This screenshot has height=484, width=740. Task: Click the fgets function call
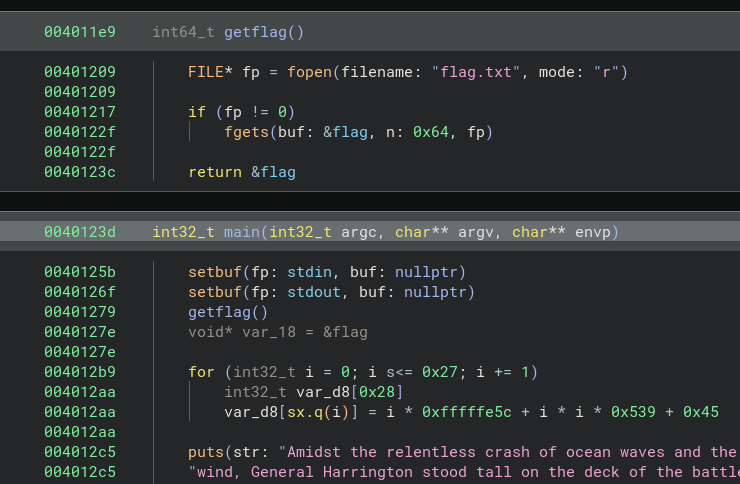pos(246,132)
